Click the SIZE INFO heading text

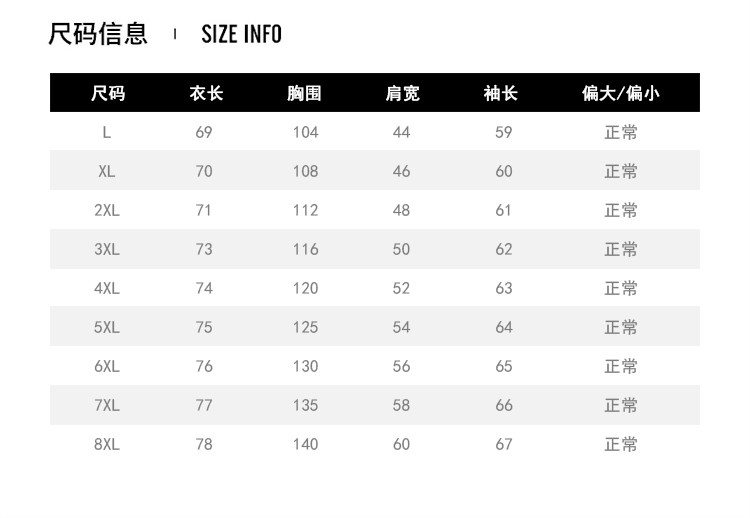pyautogui.click(x=241, y=34)
